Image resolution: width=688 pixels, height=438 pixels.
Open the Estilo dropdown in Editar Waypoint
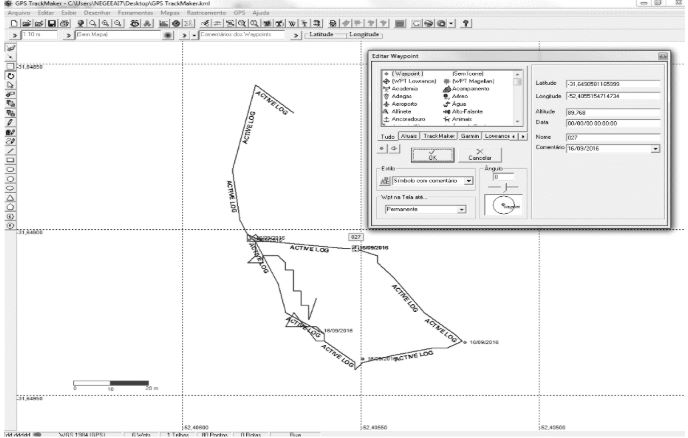click(468, 181)
